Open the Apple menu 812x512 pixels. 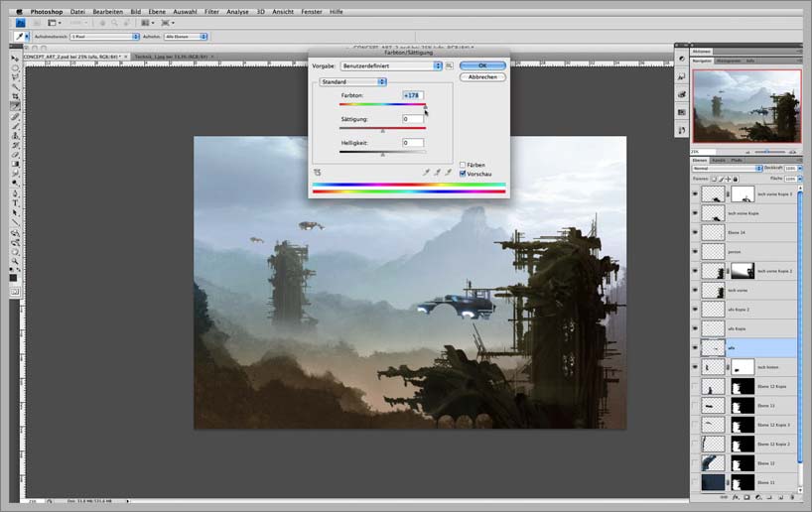[x=19, y=11]
